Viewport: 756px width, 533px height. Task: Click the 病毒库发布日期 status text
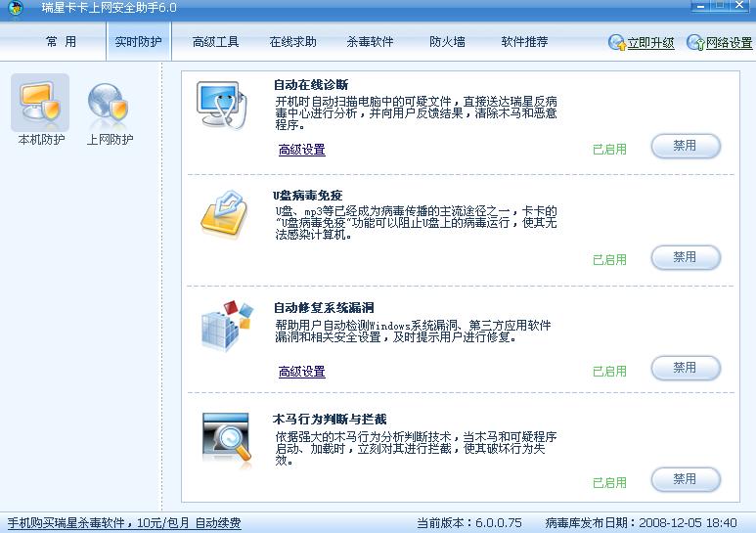click(642, 523)
